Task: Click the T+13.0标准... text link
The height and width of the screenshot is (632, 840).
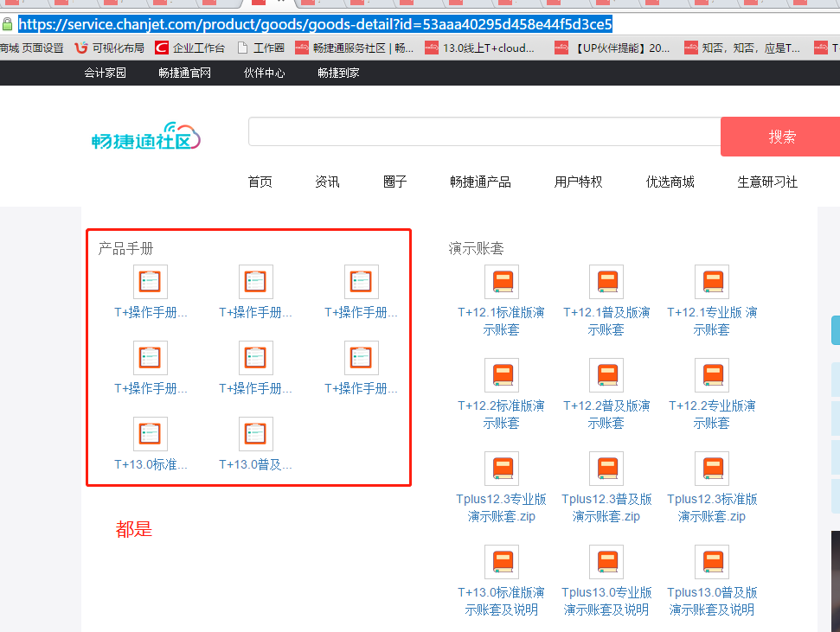Action: point(151,464)
